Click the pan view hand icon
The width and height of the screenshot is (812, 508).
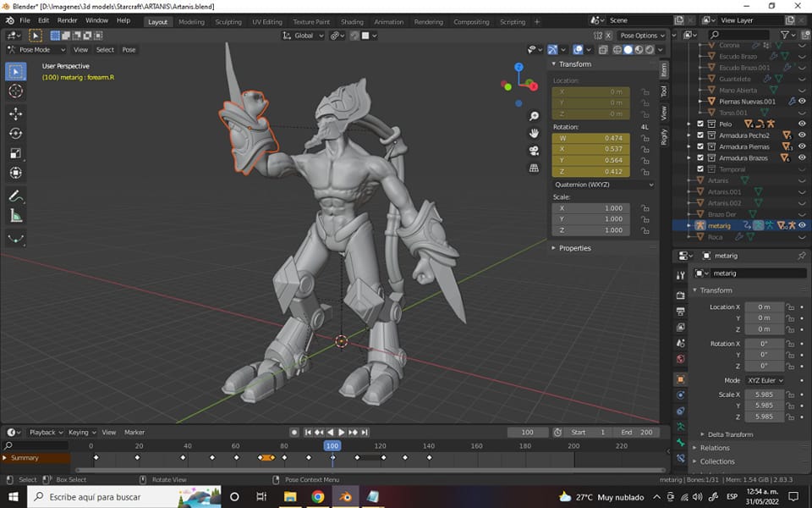tap(534, 133)
